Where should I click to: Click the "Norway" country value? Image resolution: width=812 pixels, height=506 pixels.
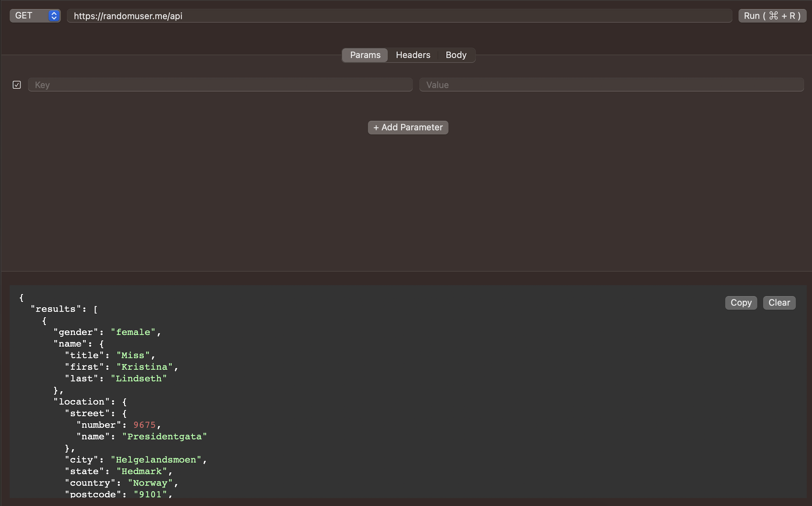[150, 483]
